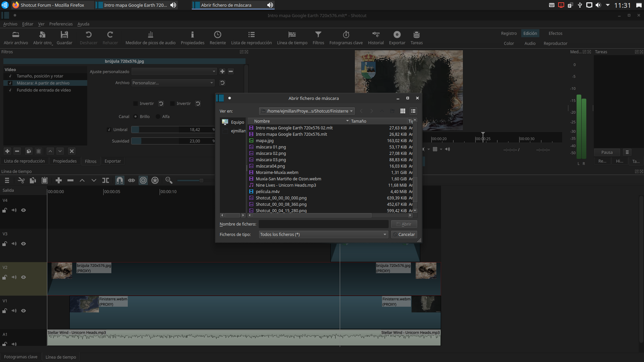
Task: Open Medidor de picos de audio
Action: (x=150, y=38)
